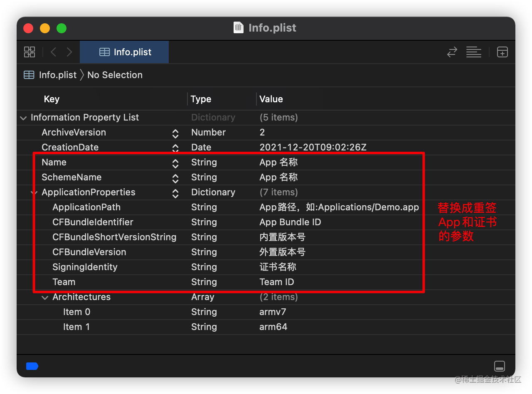Select the ArchiveVersion key
Image resolution: width=532 pixels, height=394 pixels.
click(x=74, y=132)
